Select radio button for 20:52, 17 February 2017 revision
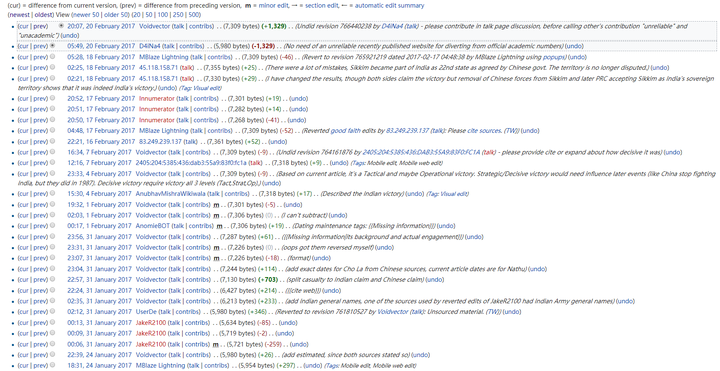Image resolution: width=720 pixels, height=371 pixels. (x=52, y=99)
